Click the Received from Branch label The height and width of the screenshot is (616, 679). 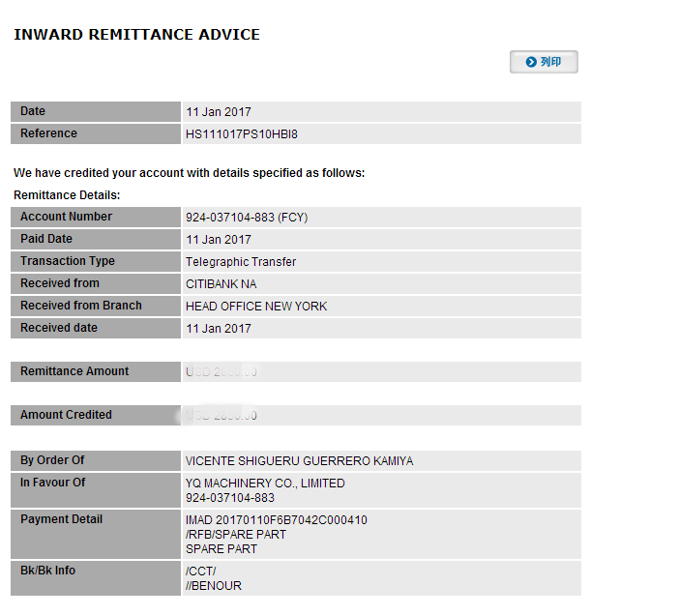coord(80,306)
